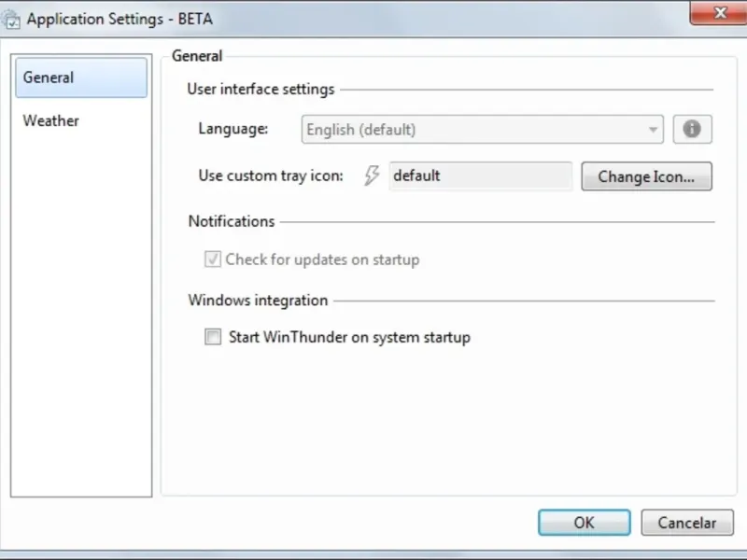Close the Application Settings window
Screen dimensions: 747x560
[720, 11]
